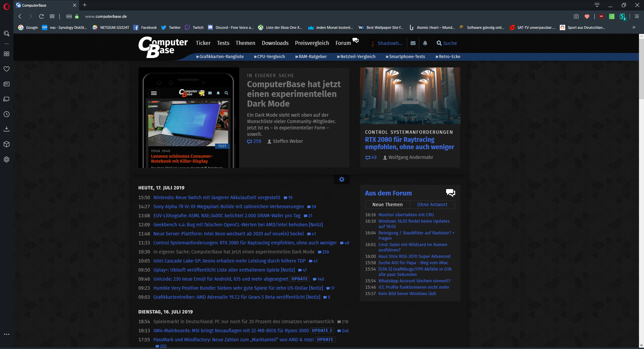Click the sidebar three-dots setup button
Viewport: 644px width, 349px height.
(x=6, y=334)
